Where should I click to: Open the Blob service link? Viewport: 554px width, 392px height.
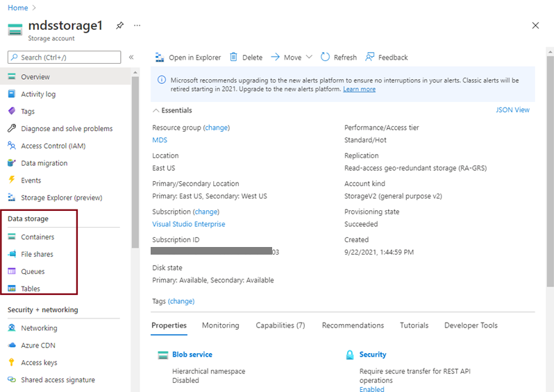(x=192, y=355)
